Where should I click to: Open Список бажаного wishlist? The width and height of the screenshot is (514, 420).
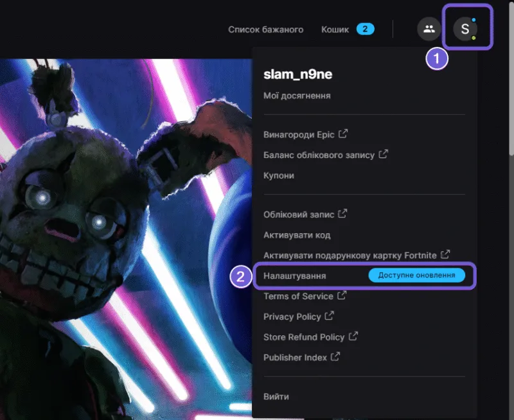(266, 30)
